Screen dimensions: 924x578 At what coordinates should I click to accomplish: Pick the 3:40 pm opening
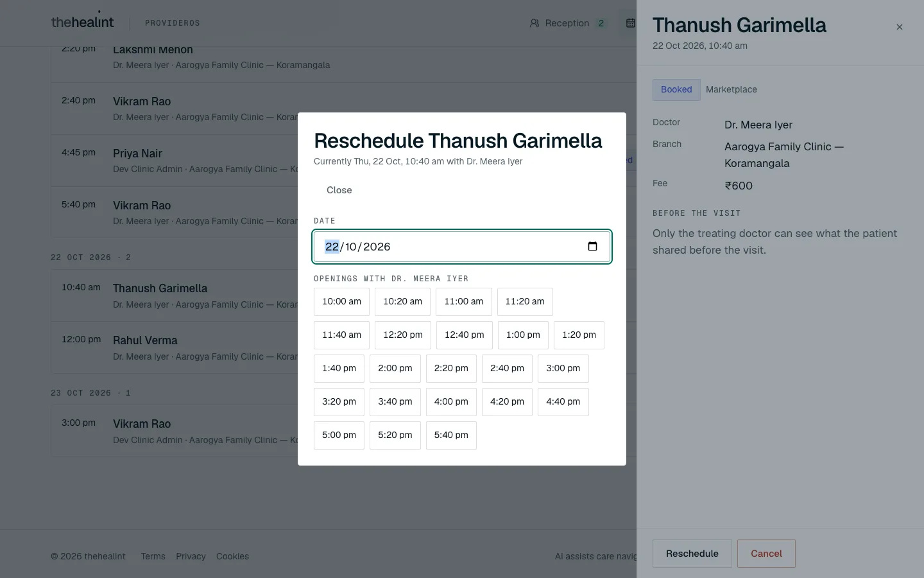[395, 402]
